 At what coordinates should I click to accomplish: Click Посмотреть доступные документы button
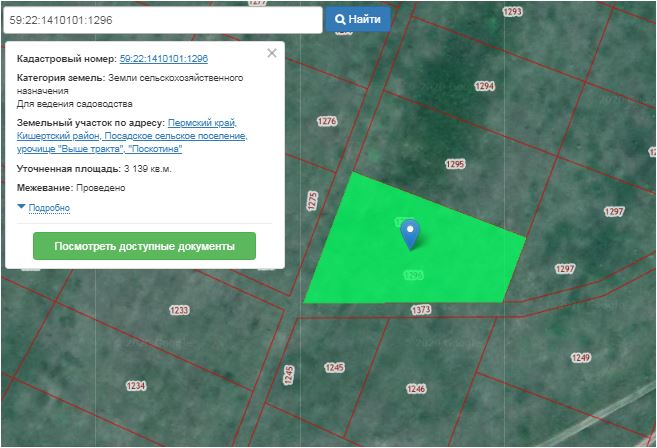point(144,246)
